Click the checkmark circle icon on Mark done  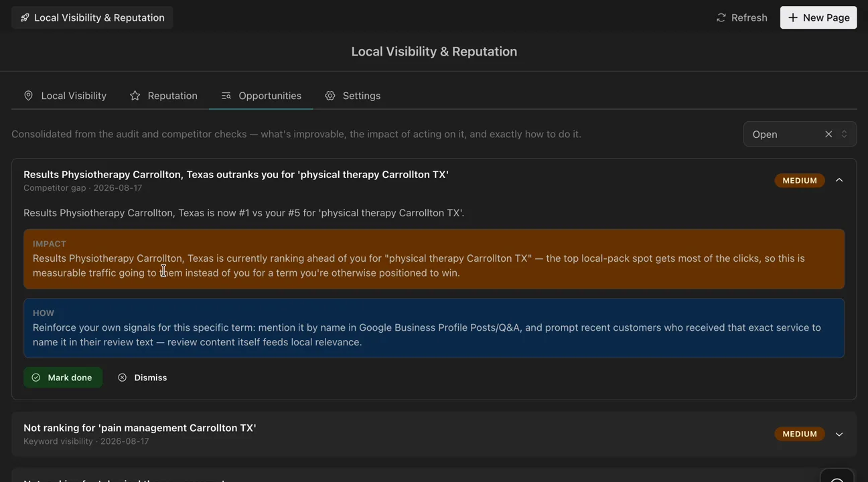(36, 378)
